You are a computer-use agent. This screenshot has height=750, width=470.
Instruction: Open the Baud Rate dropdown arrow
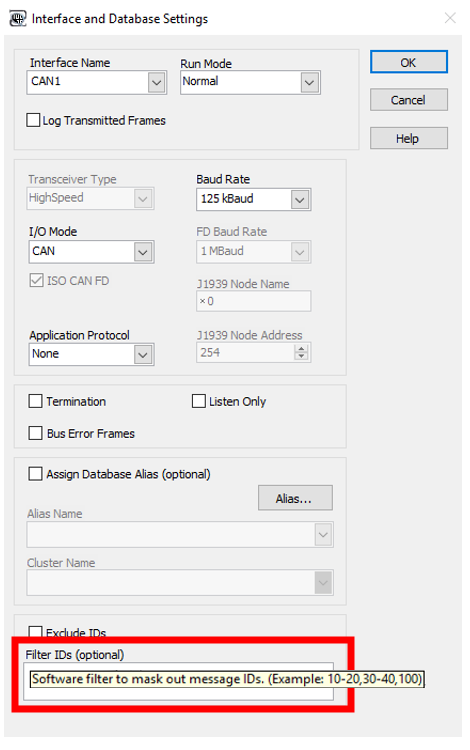300,200
